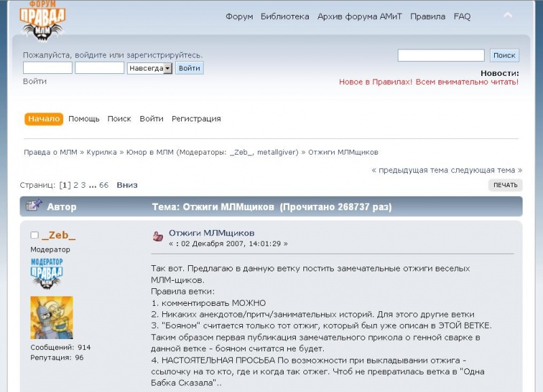Click the Правда forum logo
Viewport: 543px width, 392px height.
coord(43,21)
